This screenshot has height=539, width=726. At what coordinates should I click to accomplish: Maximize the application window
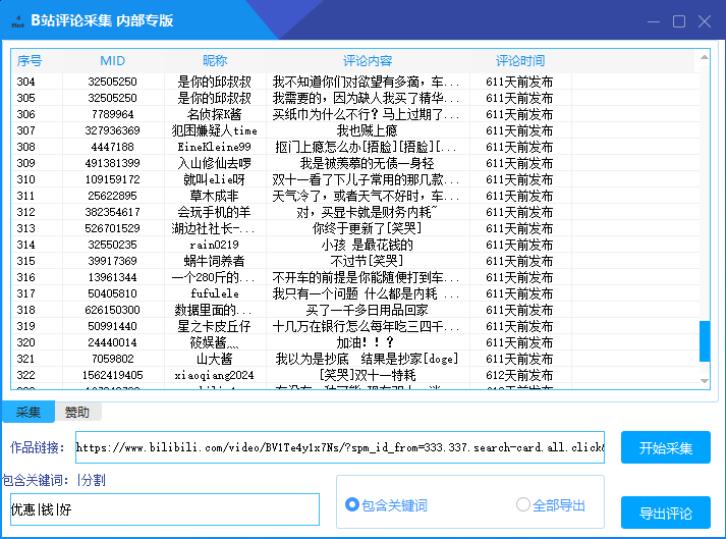679,21
